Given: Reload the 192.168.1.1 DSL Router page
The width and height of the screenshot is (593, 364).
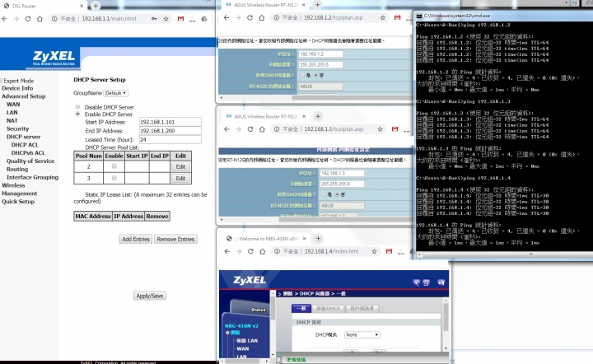Looking at the screenshot, I should (x=28, y=18).
